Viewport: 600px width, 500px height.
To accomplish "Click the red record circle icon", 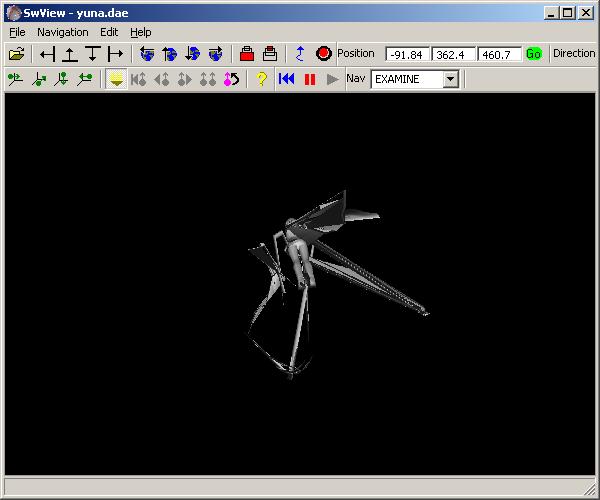I will [x=323, y=54].
